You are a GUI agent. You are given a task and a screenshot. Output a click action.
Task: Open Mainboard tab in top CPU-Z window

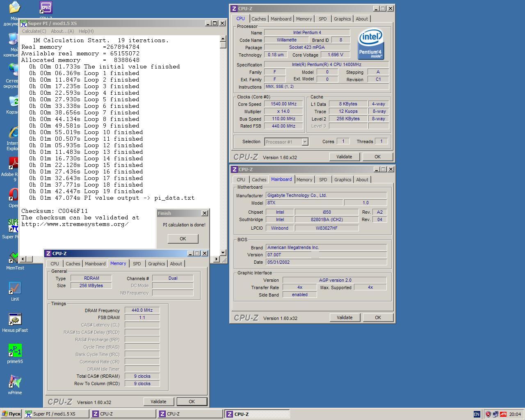tap(281, 19)
